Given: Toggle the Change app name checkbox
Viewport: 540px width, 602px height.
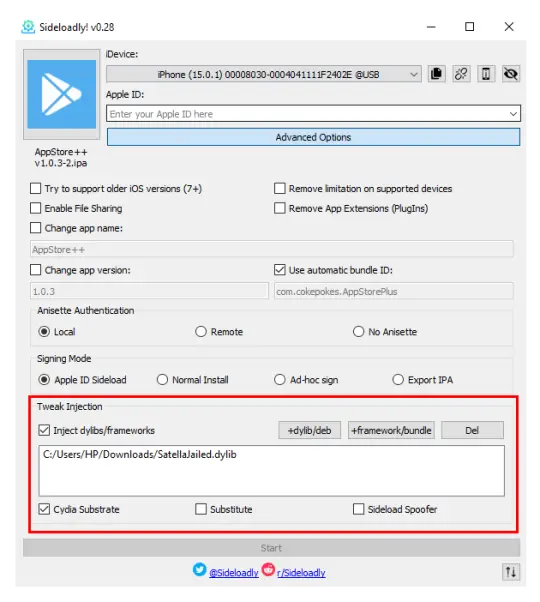Looking at the screenshot, I should pyautogui.click(x=36, y=228).
